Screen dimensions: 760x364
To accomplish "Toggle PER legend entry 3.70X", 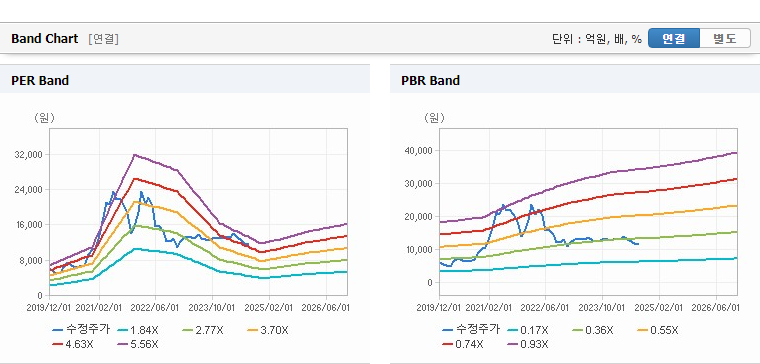I will pyautogui.click(x=268, y=331).
